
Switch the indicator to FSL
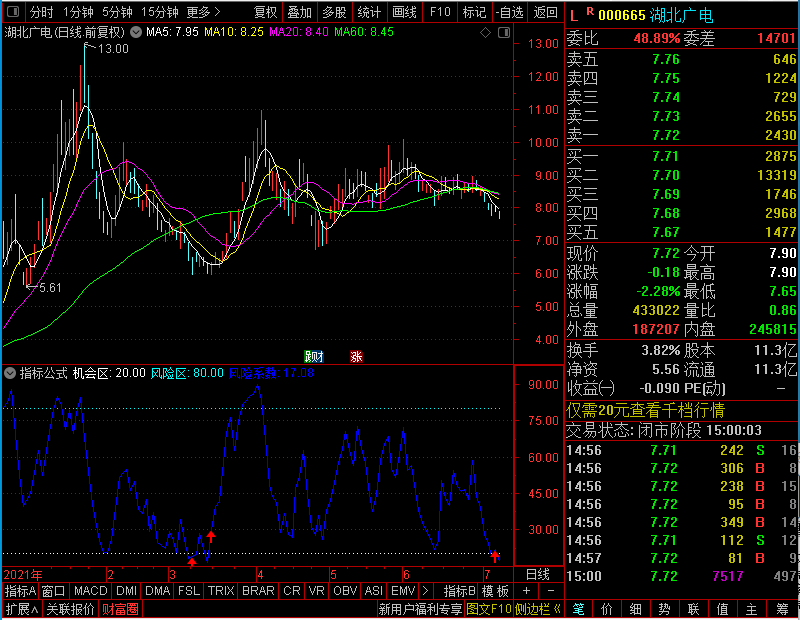tap(189, 591)
